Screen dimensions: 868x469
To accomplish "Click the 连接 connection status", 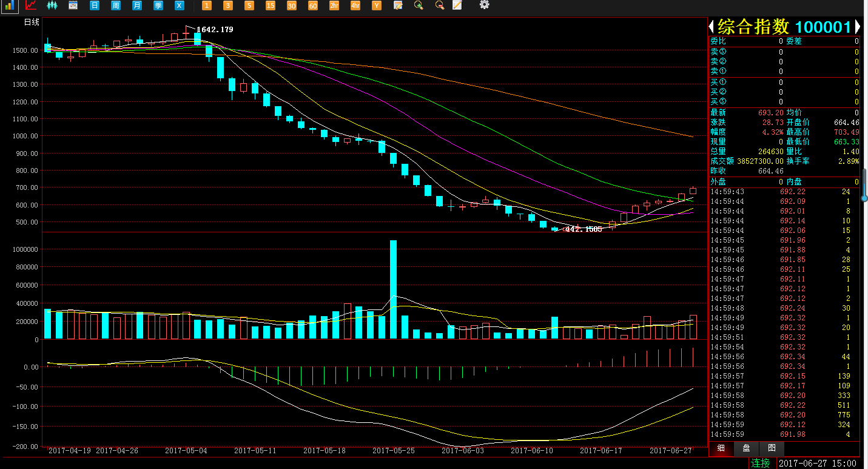I will (x=760, y=464).
